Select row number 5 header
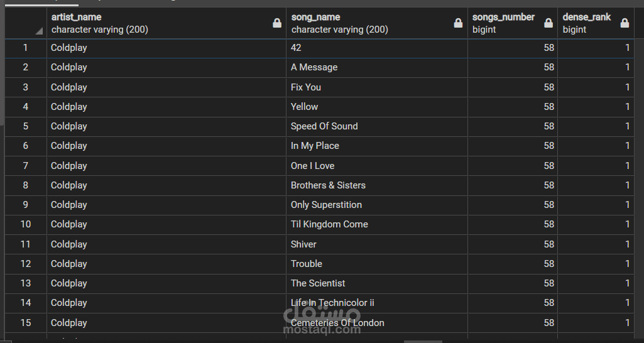 tap(26, 126)
